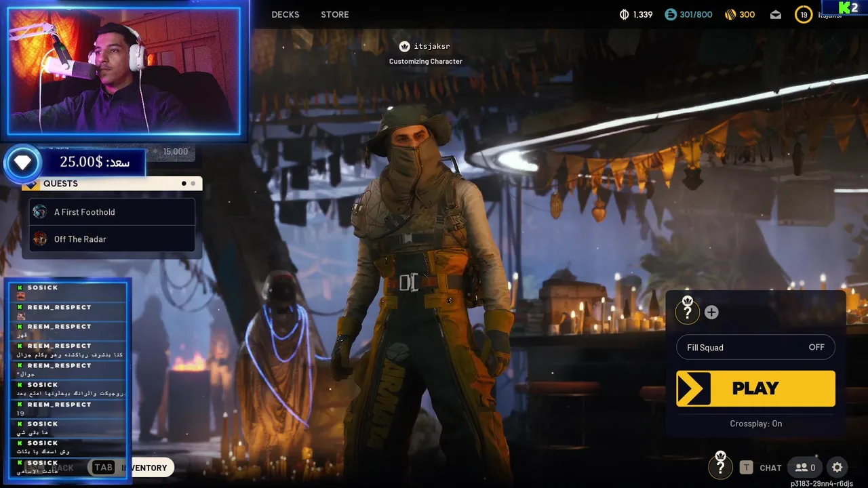
Task: Open the mail envelope inbox
Action: tap(776, 14)
